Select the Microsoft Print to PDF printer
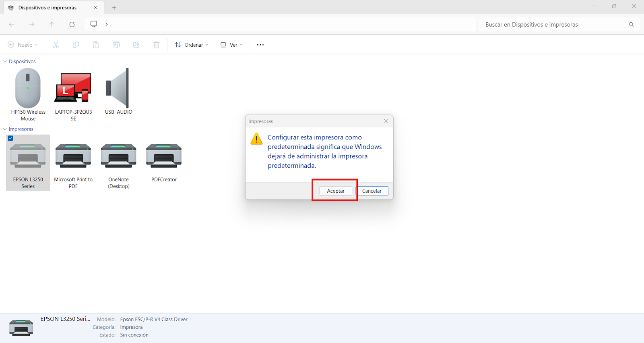 click(x=73, y=156)
